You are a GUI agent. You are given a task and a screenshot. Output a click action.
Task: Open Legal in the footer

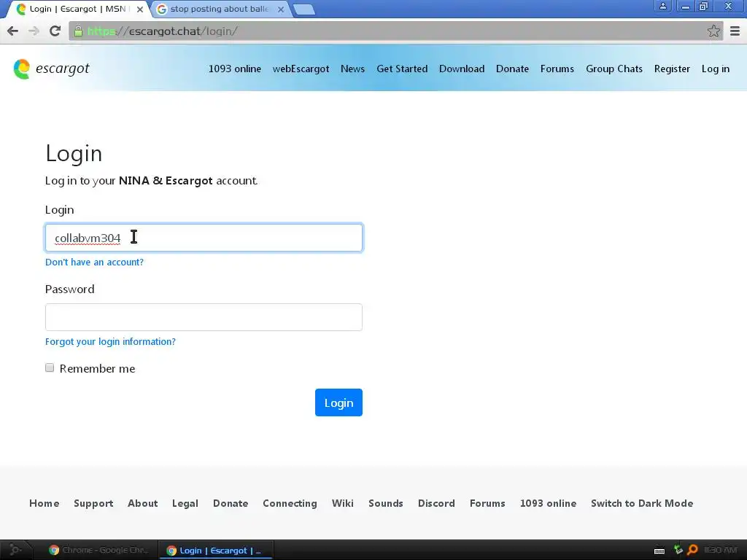coord(185,503)
